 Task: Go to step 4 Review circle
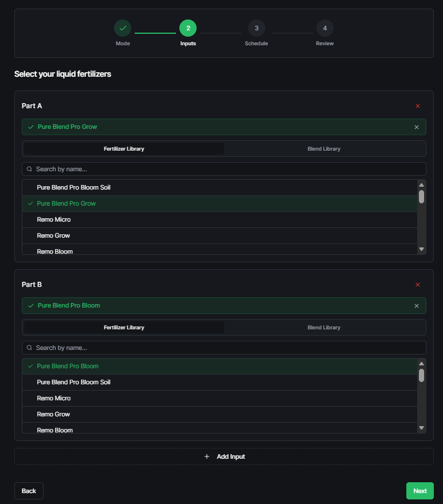pyautogui.click(x=324, y=28)
